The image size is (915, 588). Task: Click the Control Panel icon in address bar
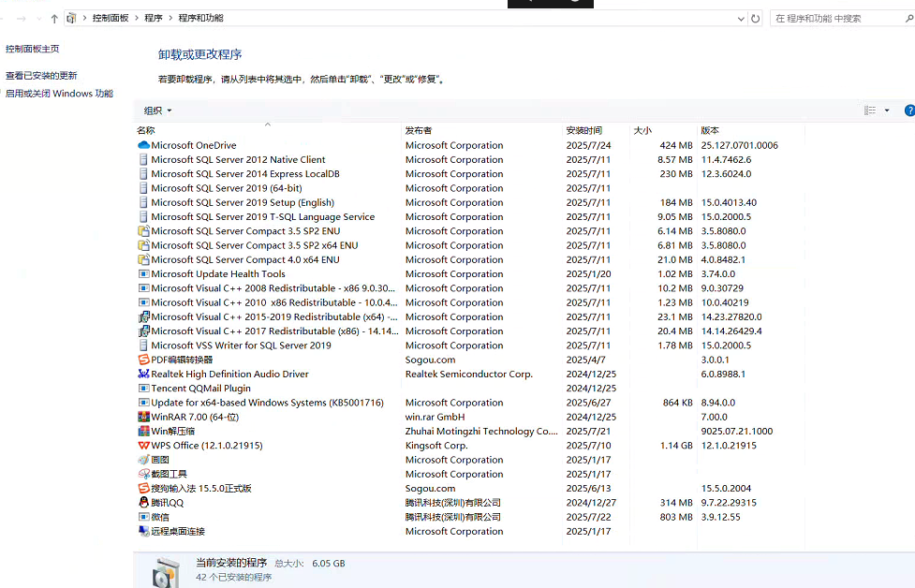click(x=71, y=18)
